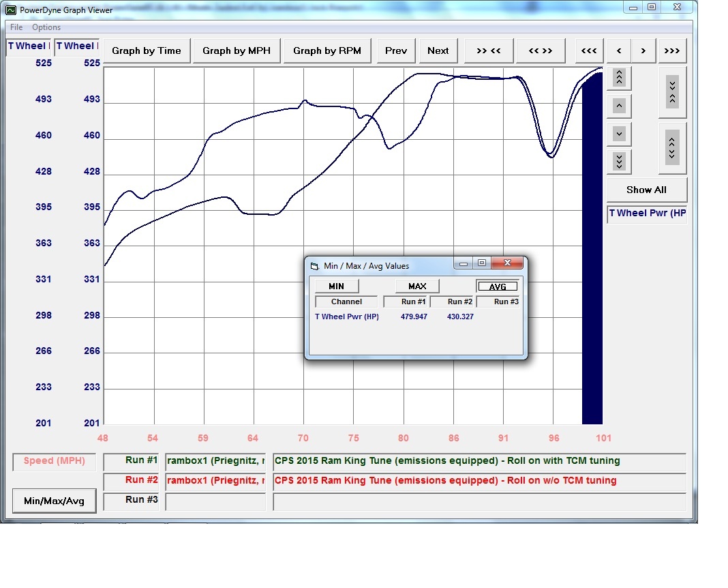Click the horizontal zoom-out '<< >>' button
Viewport: 728px width, 588px height.
(541, 50)
